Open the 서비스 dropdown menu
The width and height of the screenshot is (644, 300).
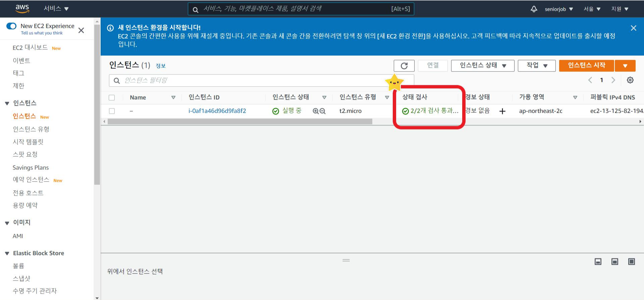coord(56,8)
